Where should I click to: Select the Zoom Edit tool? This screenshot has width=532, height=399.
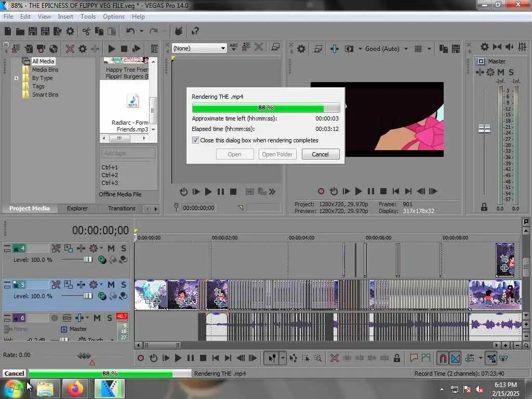tap(318, 358)
